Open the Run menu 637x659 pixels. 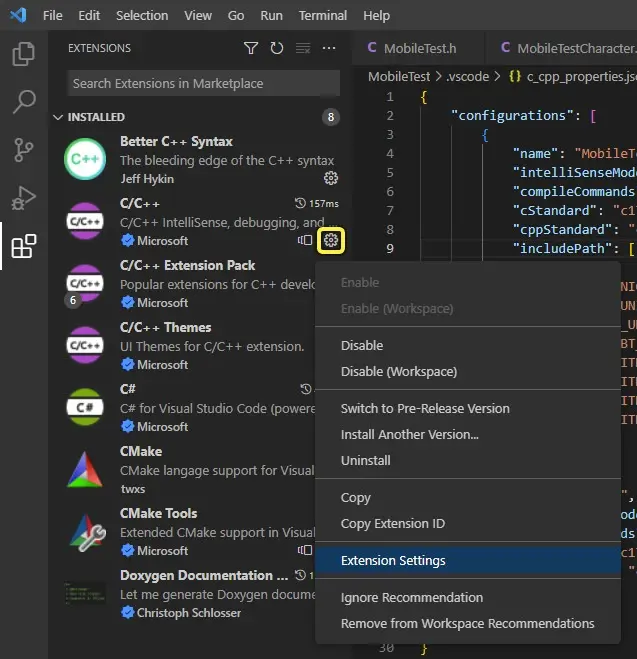tap(271, 16)
